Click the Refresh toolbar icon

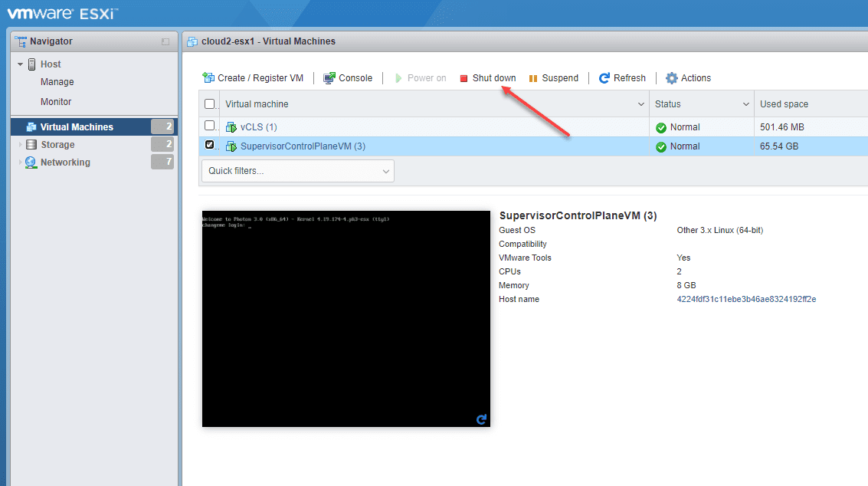604,78
